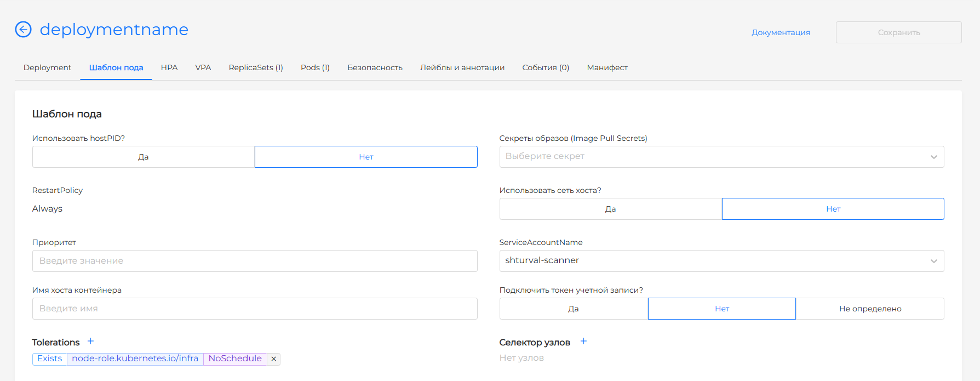This screenshot has height=381, width=980.
Task: Open the VPA tab
Action: tap(203, 67)
